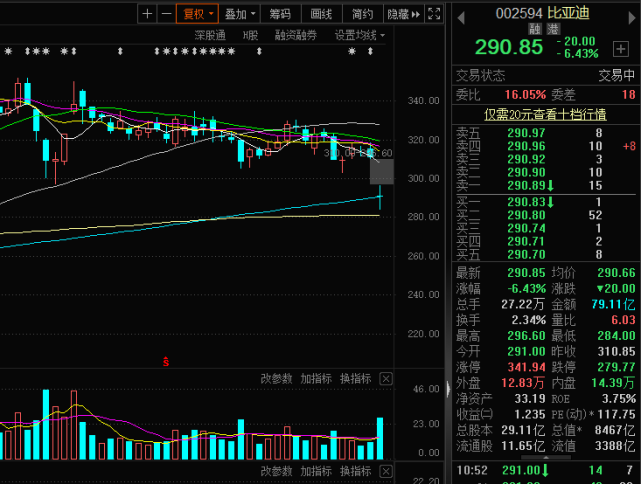Open the 叠加 overlay dropdown
This screenshot has width=641, height=484.
[x=239, y=14]
